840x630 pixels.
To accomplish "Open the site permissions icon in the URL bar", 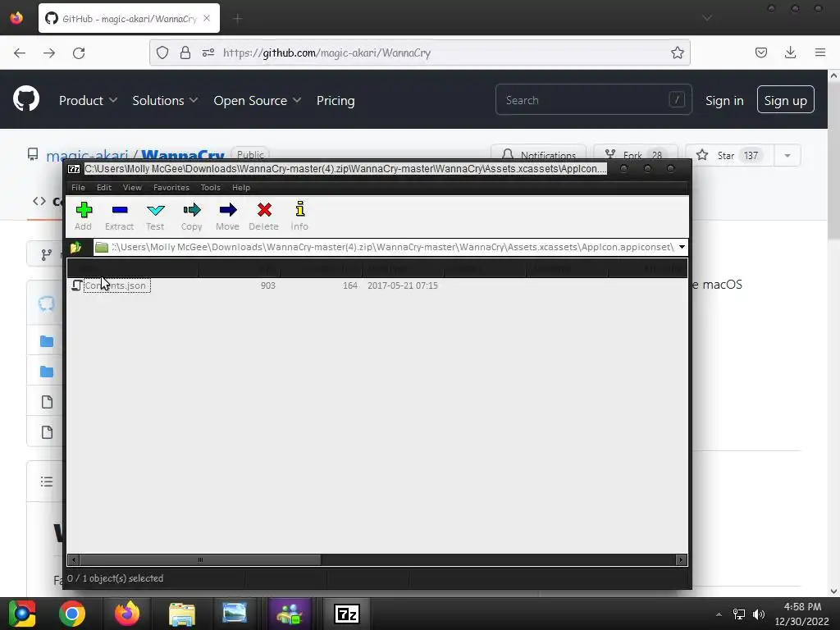I will pyautogui.click(x=208, y=52).
